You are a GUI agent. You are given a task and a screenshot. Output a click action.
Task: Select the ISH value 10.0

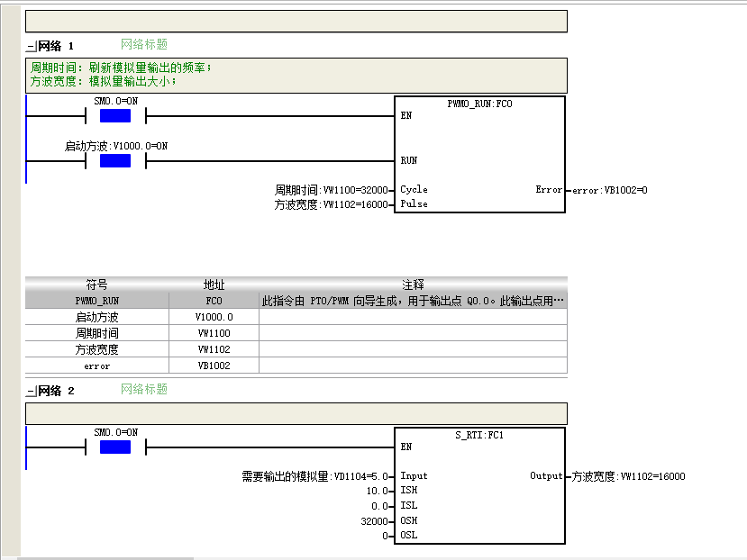[377, 491]
